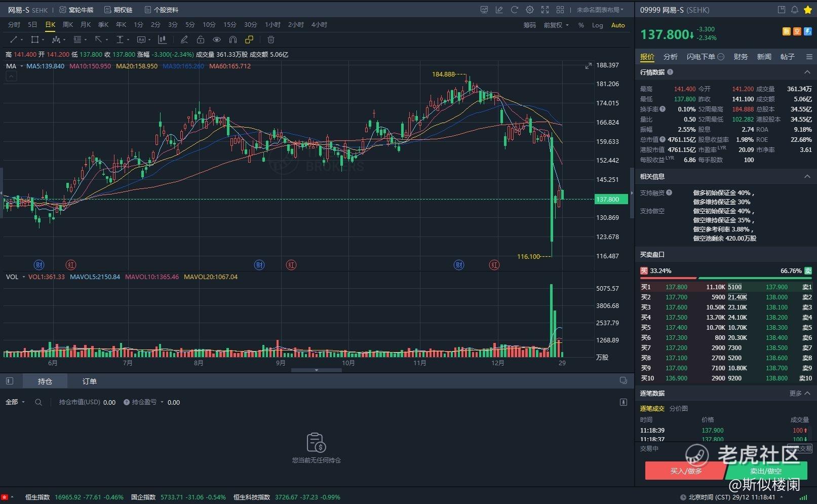The image size is (817, 504).
Task: Click the pencil edit drawing icon
Action: [184, 40]
